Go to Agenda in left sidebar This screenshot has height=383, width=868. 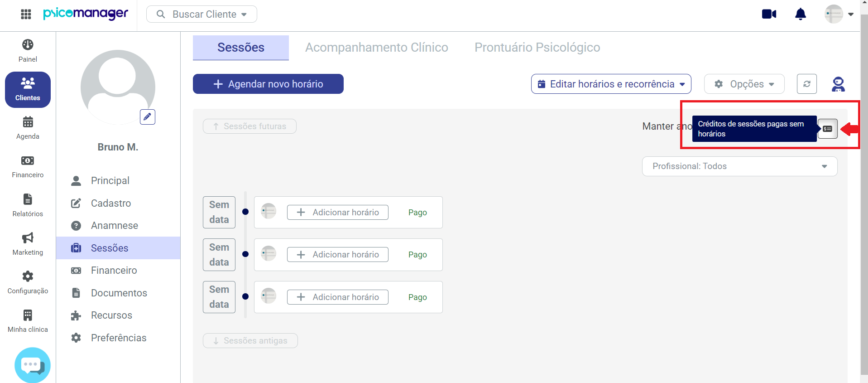(x=28, y=128)
